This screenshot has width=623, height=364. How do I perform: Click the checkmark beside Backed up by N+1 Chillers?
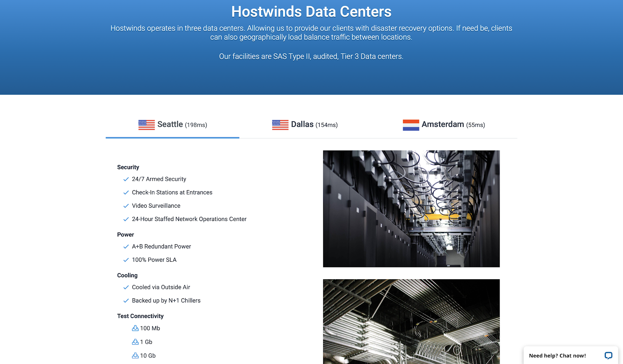(x=126, y=301)
